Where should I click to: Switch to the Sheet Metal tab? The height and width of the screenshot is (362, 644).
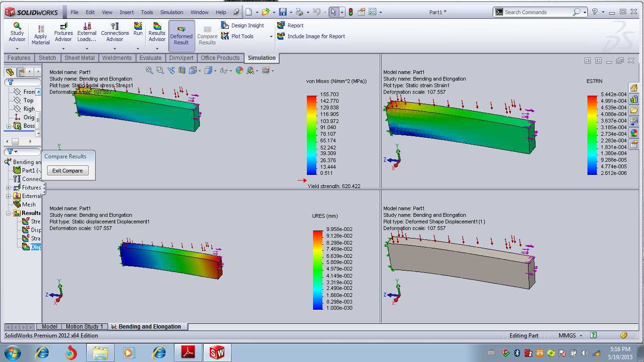[80, 58]
